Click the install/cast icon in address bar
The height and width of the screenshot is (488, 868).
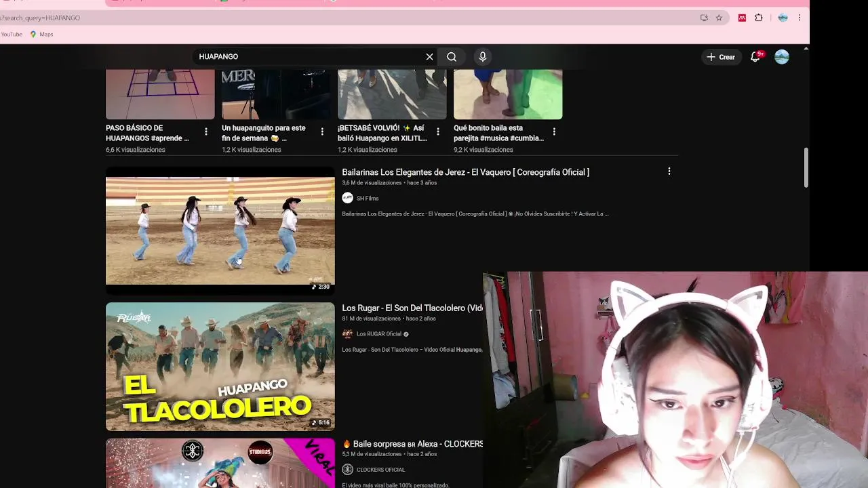[x=704, y=18]
